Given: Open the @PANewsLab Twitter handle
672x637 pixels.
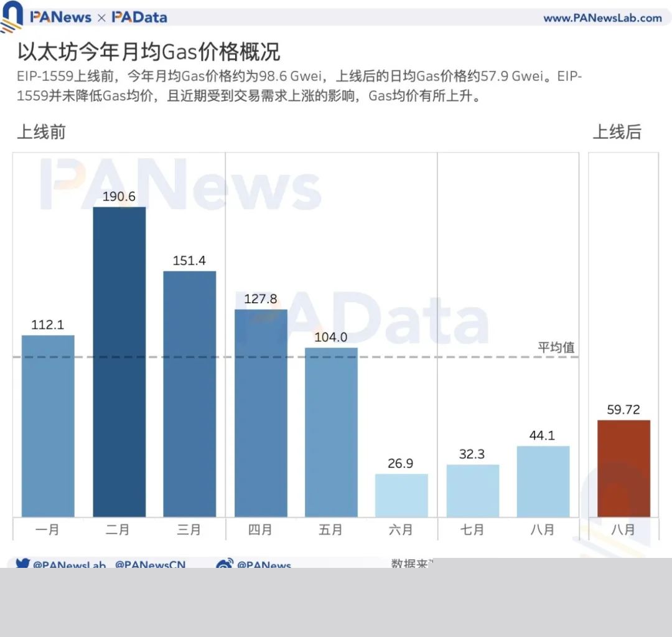Looking at the screenshot, I should (70, 564).
